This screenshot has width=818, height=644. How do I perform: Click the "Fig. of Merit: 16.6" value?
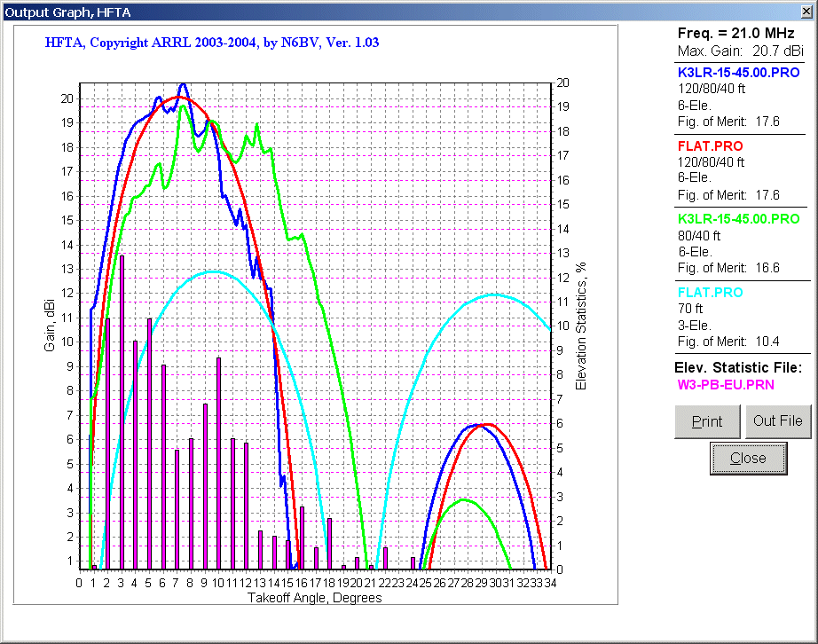[x=728, y=268]
